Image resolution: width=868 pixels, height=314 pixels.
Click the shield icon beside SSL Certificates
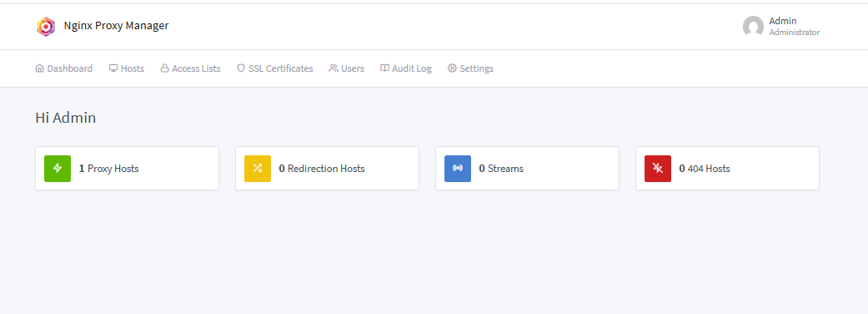coord(241,68)
